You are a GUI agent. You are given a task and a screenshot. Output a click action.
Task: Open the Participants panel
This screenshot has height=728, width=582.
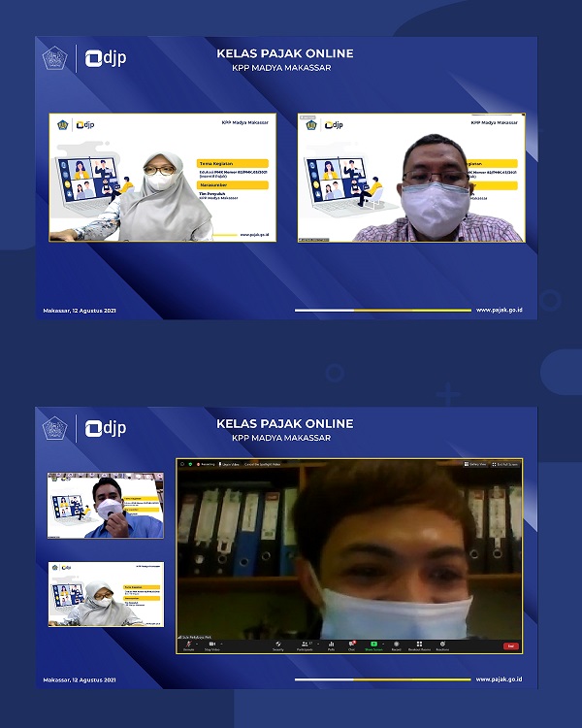tap(305, 644)
